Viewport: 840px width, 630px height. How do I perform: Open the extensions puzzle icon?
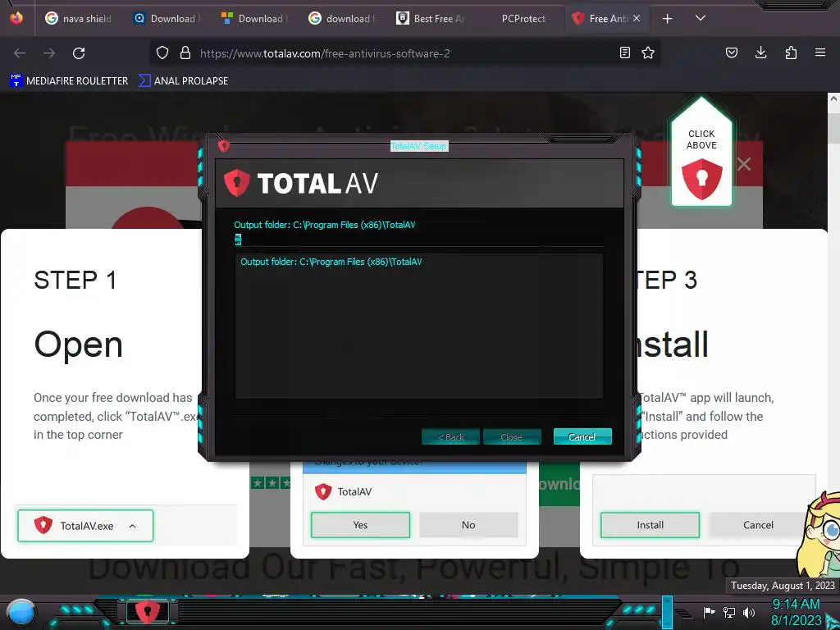pyautogui.click(x=791, y=52)
